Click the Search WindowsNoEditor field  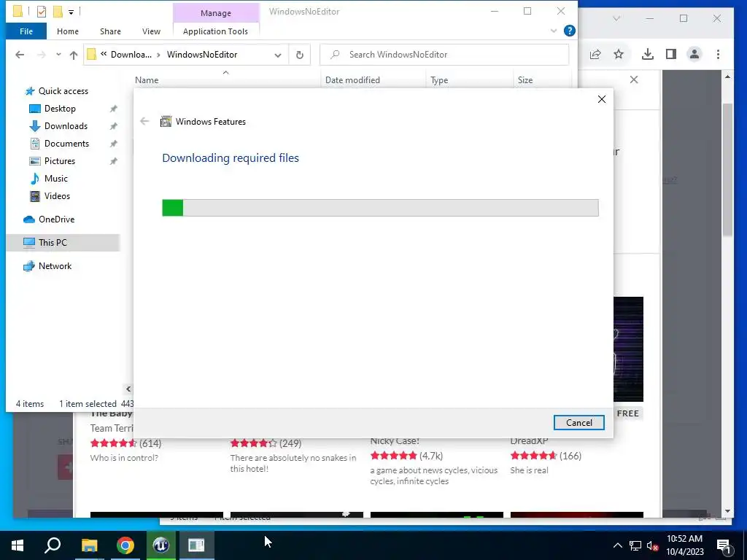tap(444, 55)
